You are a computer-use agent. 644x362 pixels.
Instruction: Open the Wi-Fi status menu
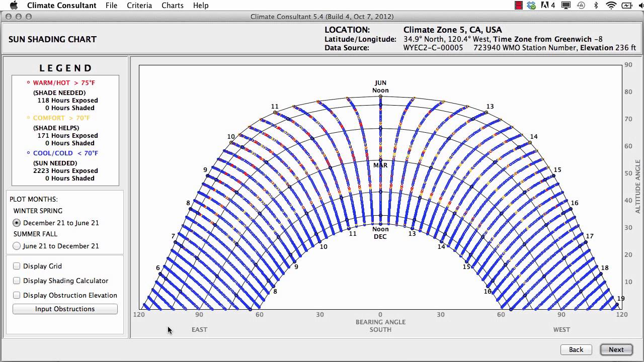[x=611, y=5]
